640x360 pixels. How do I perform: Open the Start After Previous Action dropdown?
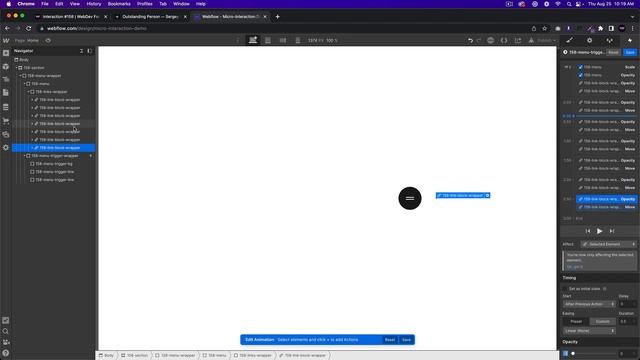(x=589, y=304)
